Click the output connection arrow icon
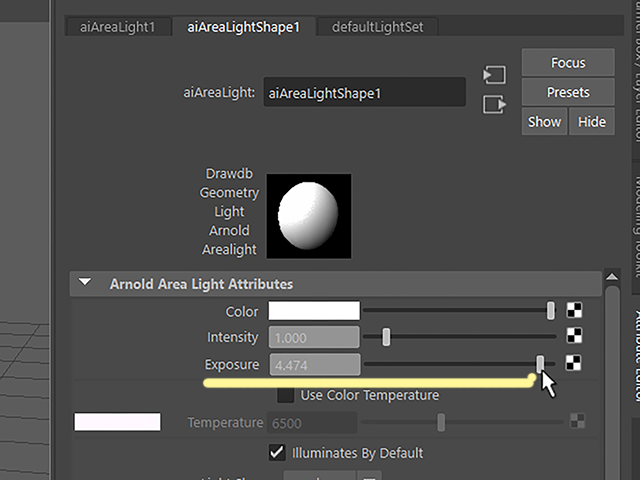The image size is (640, 480). (494, 104)
